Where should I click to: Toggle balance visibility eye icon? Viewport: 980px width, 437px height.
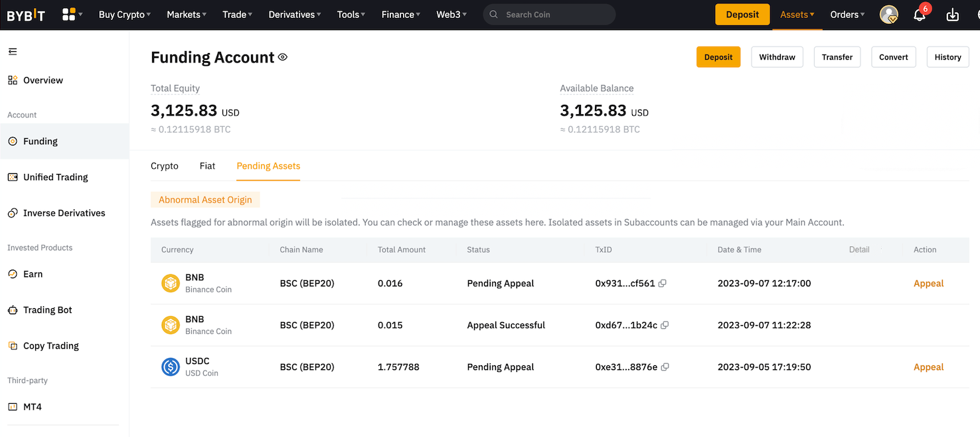pos(283,58)
